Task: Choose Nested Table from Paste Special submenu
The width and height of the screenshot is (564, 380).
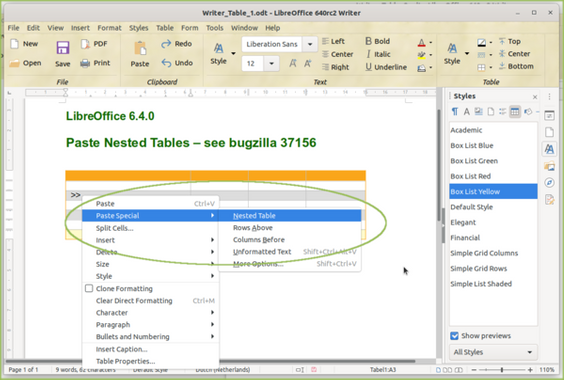Action: (290, 216)
